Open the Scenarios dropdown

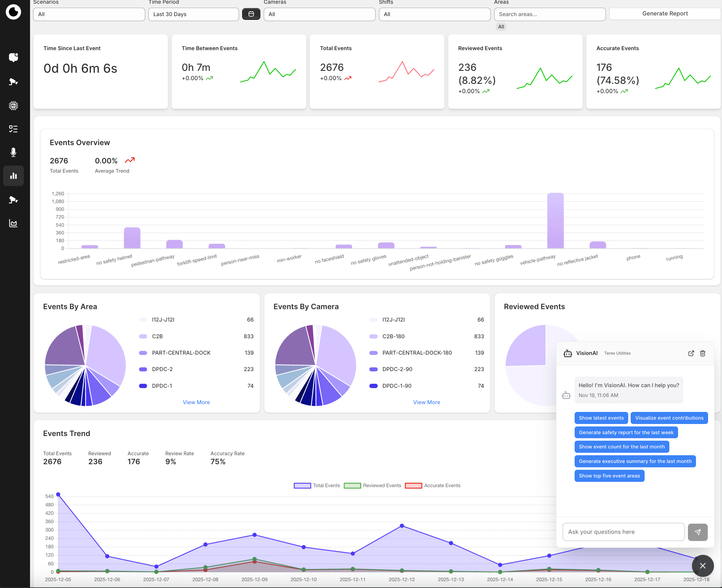(x=89, y=14)
